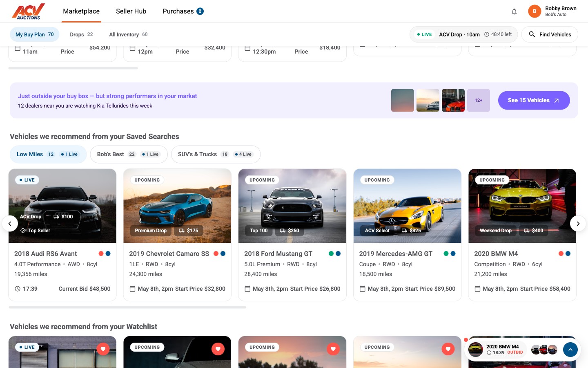
Task: Expand the outbid widget with the up chevron
Action: (x=570, y=350)
